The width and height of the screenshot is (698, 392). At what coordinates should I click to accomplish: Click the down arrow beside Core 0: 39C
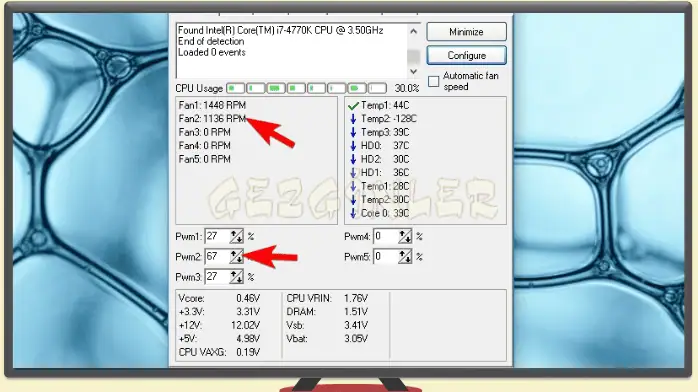[353, 213]
